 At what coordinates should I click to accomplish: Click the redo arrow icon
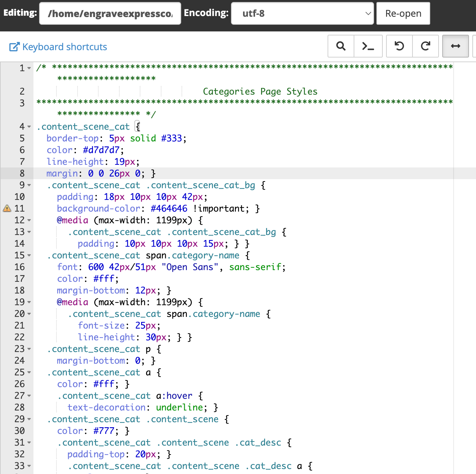[425, 46]
